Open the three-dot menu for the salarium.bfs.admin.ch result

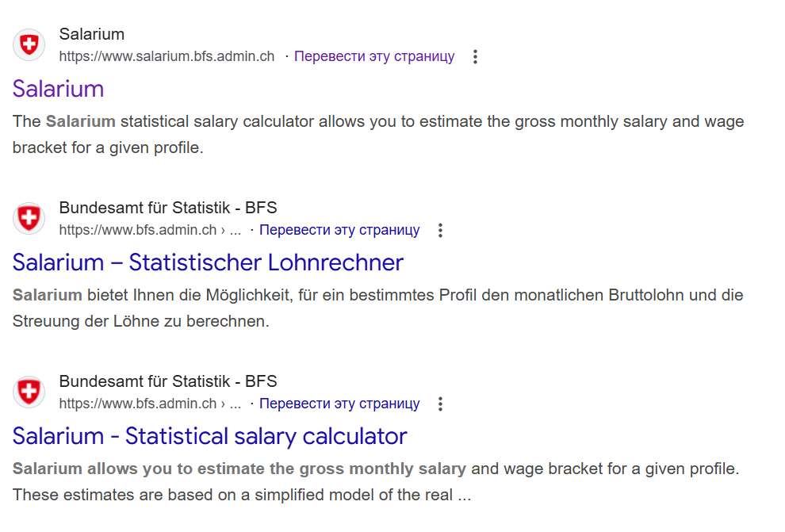point(475,56)
